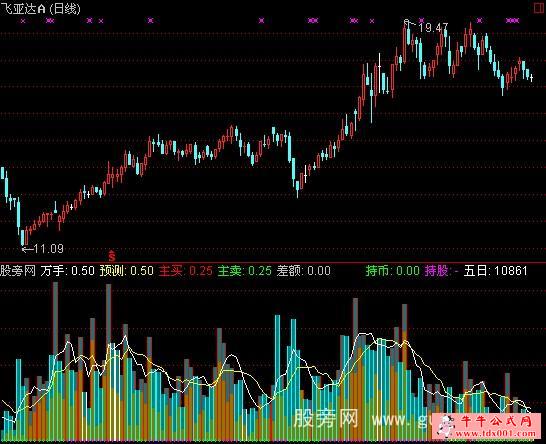
Task: Click the 股旁网 indicator name
Action: [18, 271]
